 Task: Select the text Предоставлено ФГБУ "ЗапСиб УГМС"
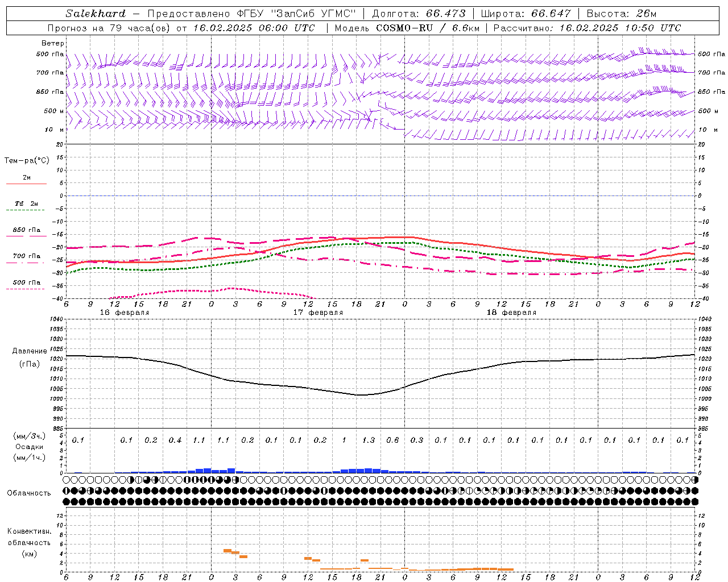(251, 14)
